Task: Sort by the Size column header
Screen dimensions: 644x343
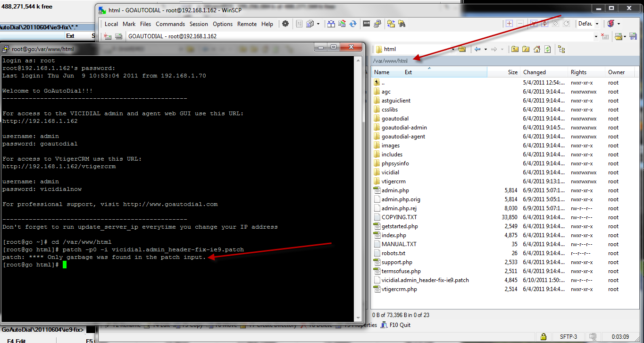Action: click(512, 72)
